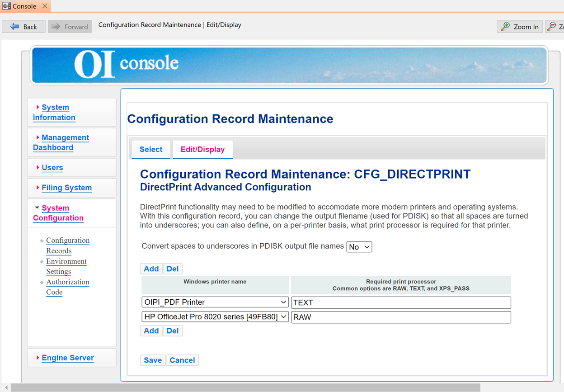Click the RAW print processor field
Screen dimensions: 564x392
[x=401, y=317]
